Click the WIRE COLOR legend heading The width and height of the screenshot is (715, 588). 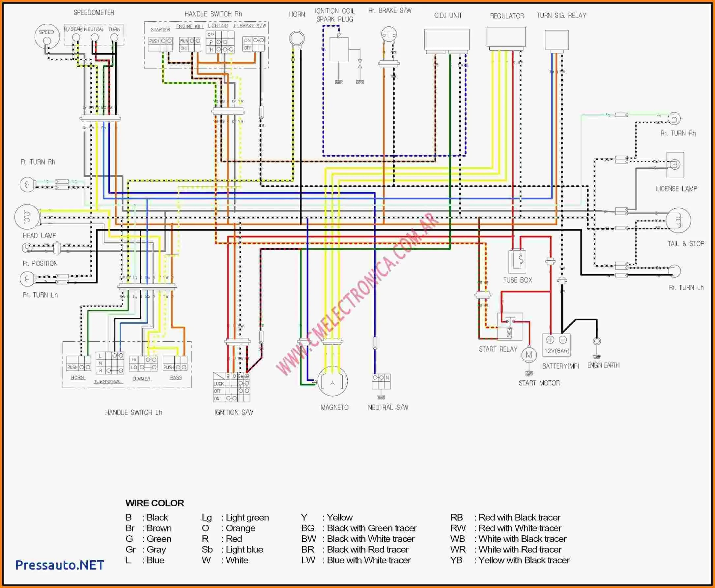[x=155, y=503]
